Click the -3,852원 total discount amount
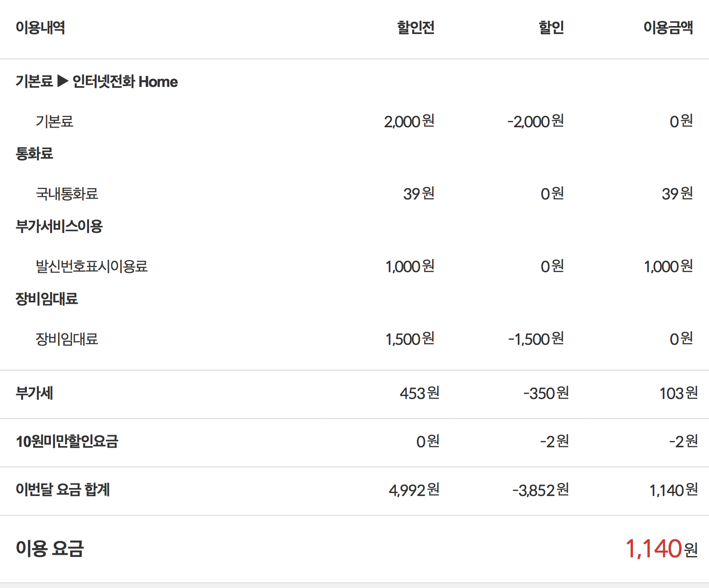Image resolution: width=709 pixels, height=588 pixels. (x=540, y=490)
